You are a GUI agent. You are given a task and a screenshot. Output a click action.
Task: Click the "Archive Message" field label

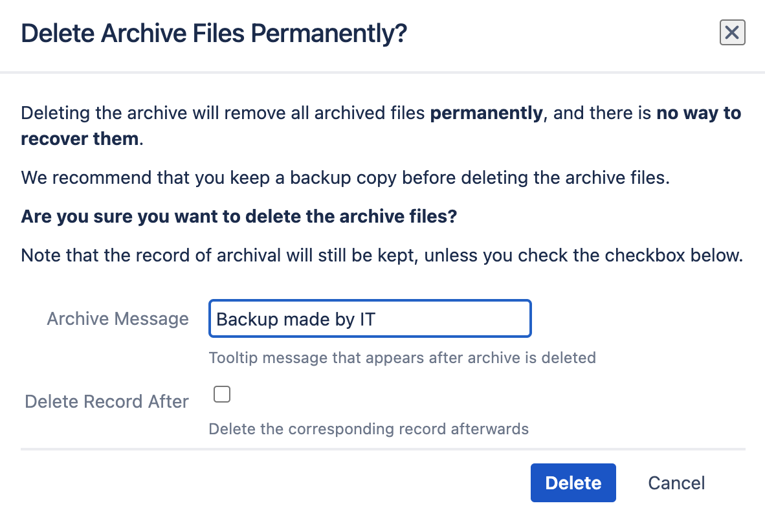(118, 318)
